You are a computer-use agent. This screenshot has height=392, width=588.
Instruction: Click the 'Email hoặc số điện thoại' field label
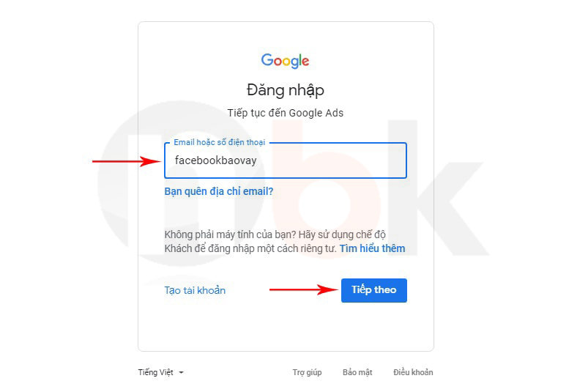coord(220,143)
